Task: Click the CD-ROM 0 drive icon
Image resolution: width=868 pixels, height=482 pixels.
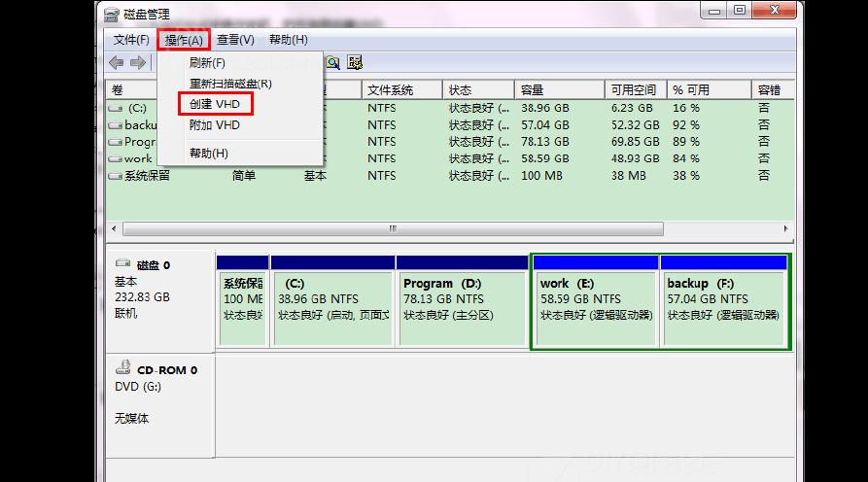Action: point(122,367)
